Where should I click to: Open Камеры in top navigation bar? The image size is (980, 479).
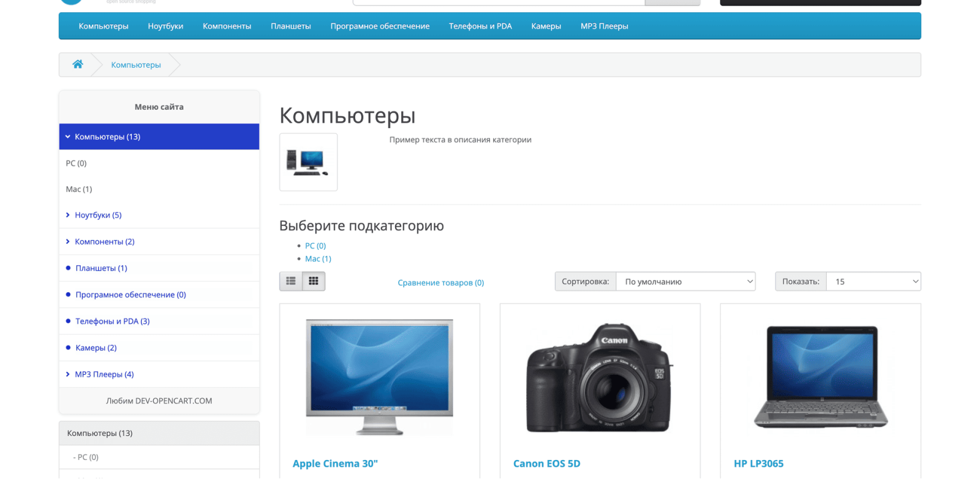(x=546, y=26)
